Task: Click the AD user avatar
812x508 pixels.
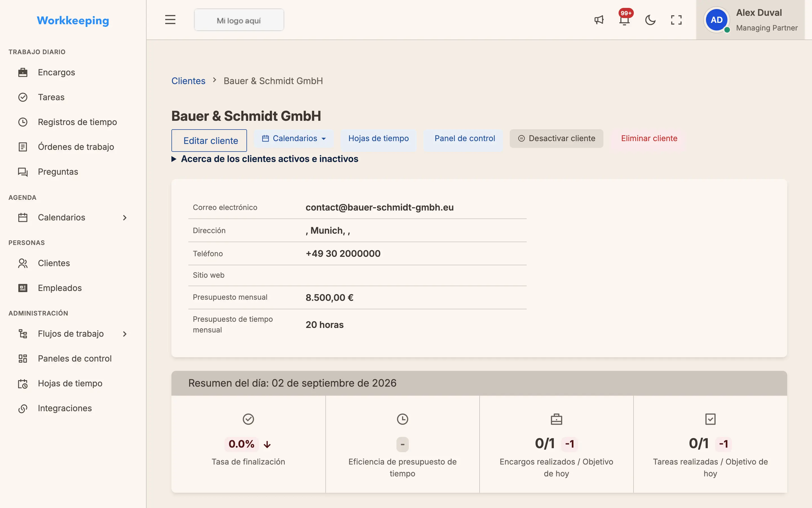Action: pos(716,20)
